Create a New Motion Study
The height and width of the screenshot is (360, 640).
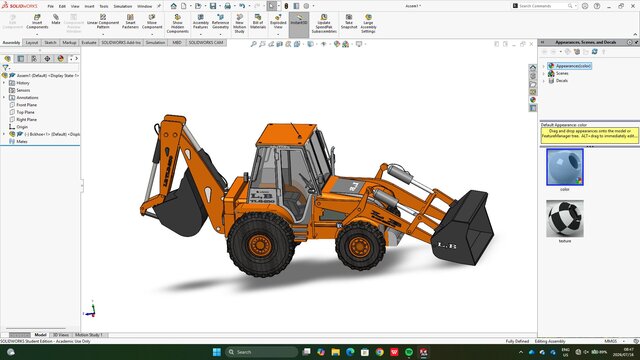tap(240, 24)
